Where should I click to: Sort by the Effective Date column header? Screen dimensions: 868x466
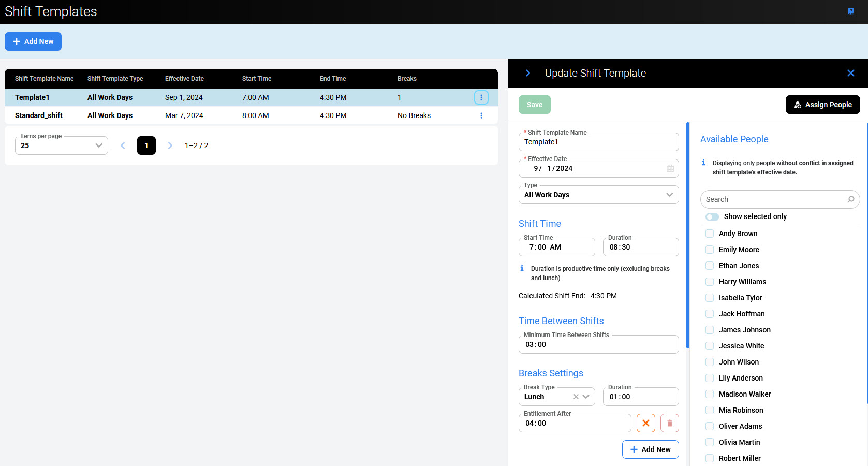[184, 79]
